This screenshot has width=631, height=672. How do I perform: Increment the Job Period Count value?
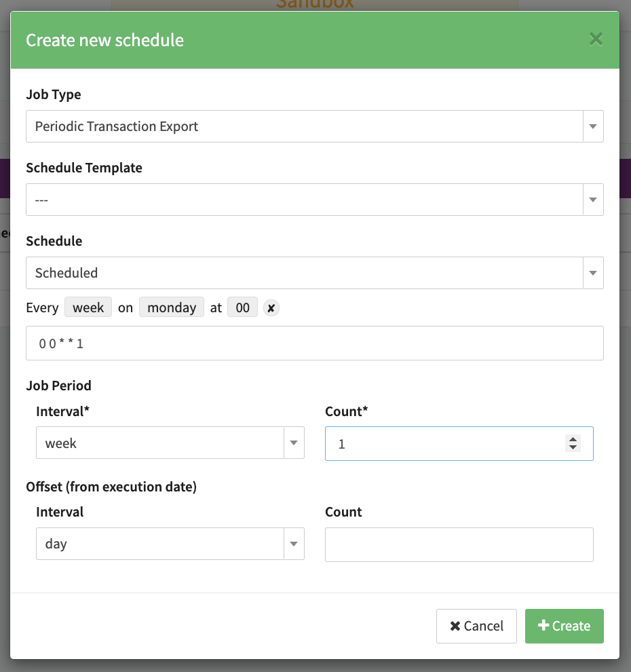click(573, 439)
